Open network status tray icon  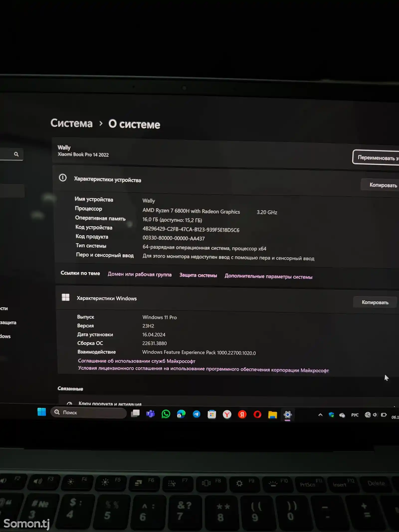tap(368, 415)
